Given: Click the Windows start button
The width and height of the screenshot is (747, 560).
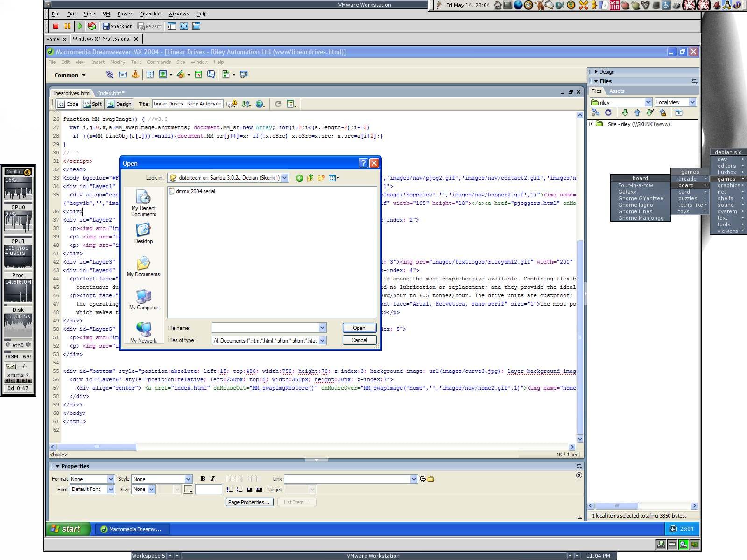Looking at the screenshot, I should point(67,529).
